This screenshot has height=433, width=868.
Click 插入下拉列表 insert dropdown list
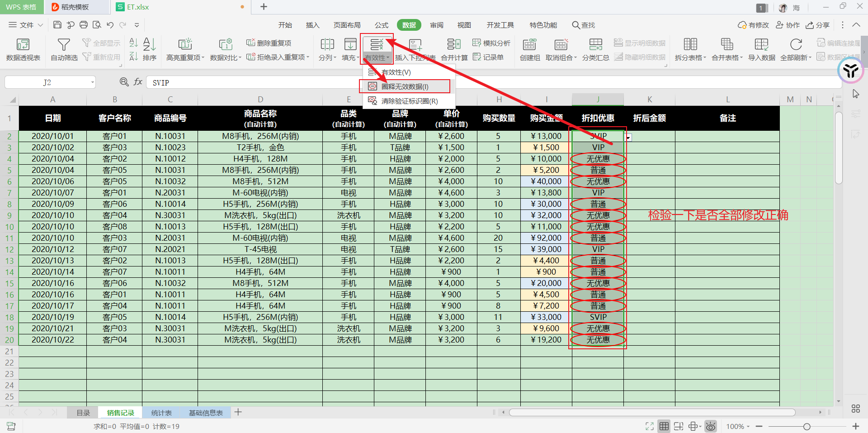click(x=415, y=50)
